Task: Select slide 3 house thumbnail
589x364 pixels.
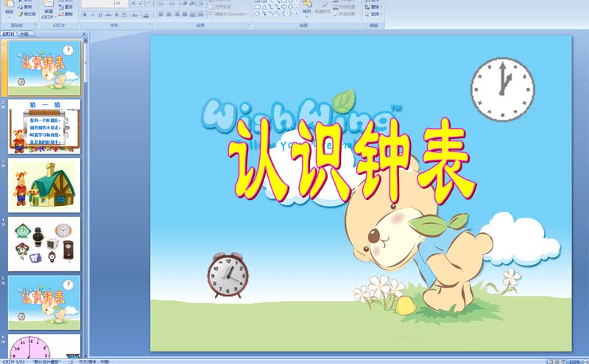Action: (x=44, y=185)
